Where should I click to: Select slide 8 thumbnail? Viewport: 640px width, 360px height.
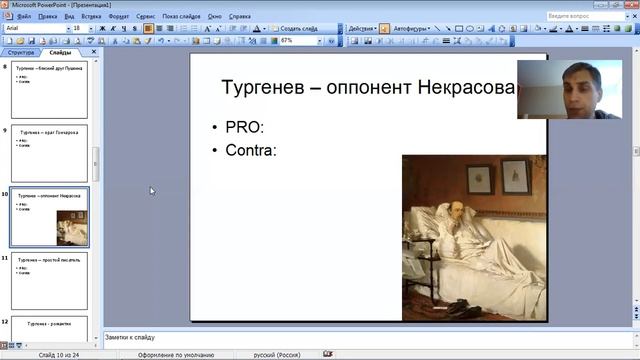pyautogui.click(x=49, y=90)
